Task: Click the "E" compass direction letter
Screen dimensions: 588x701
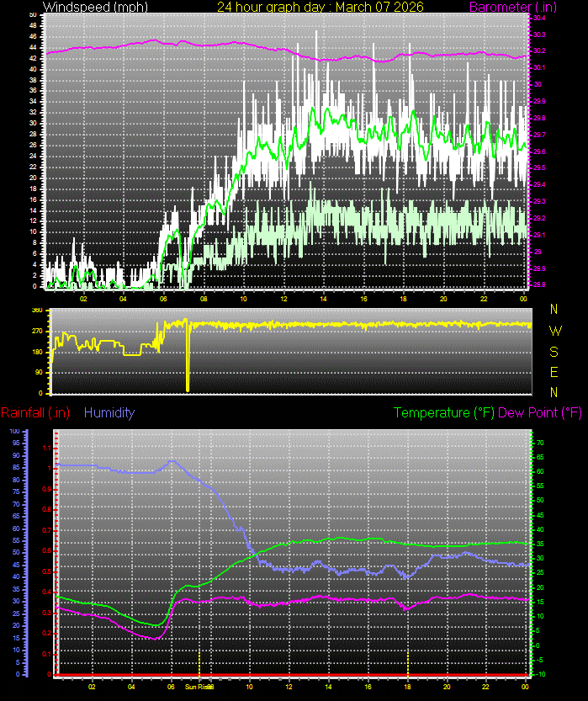Action: coord(554,371)
